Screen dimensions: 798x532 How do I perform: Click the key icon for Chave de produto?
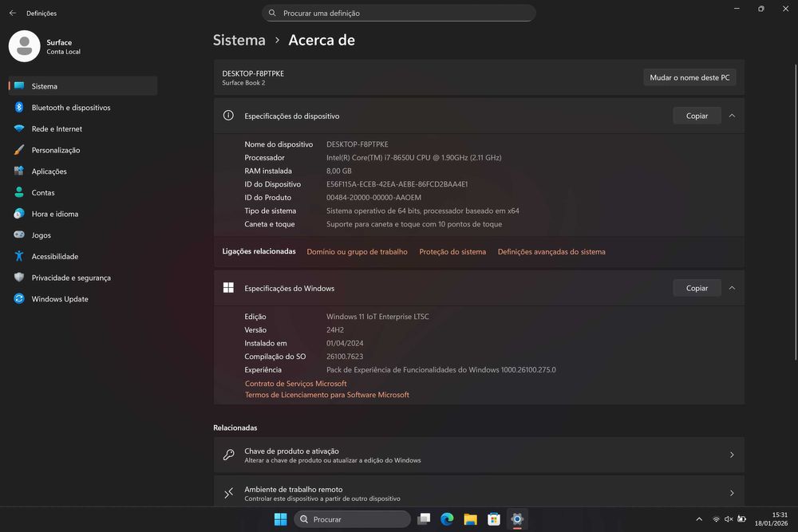click(x=228, y=455)
